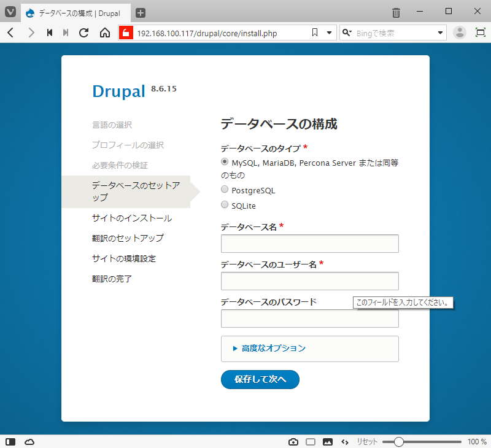The width and height of the screenshot is (491, 448).
Task: Toggle images display icon
Action: pyautogui.click(x=328, y=442)
